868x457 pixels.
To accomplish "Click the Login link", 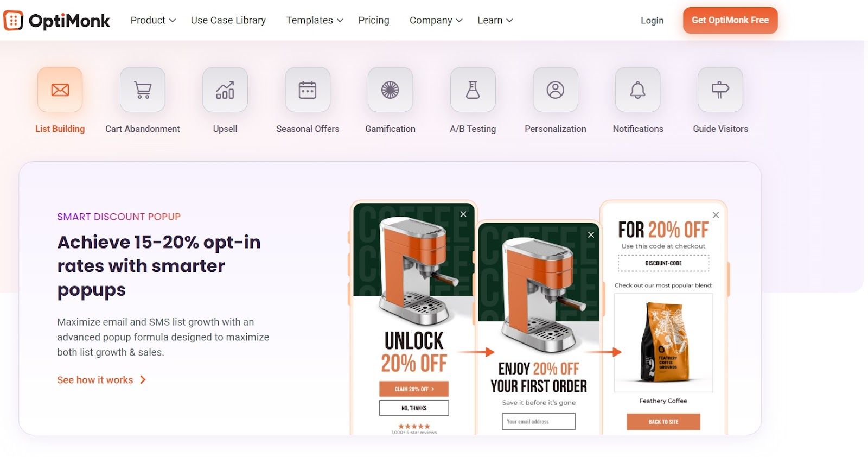I will click(652, 20).
